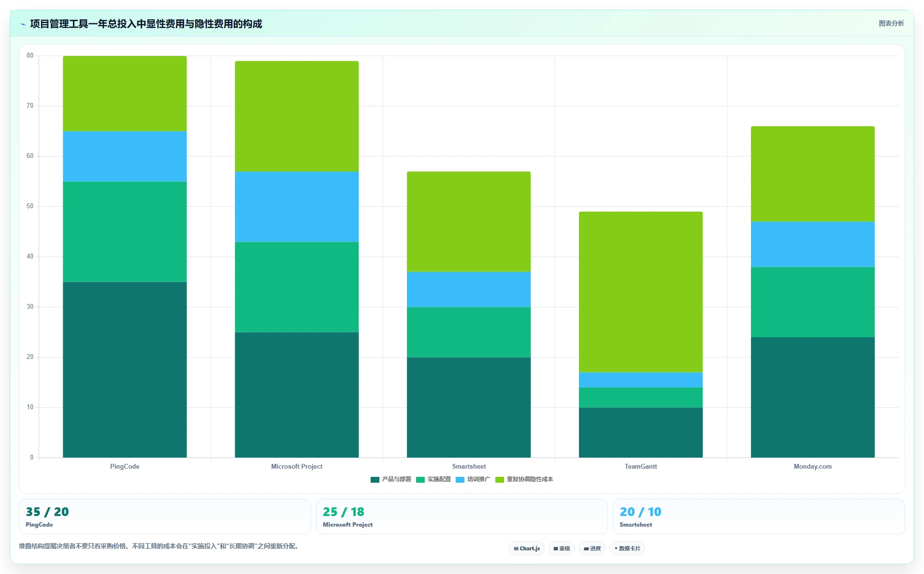Click the footnote text starting with 堆叠结构提醒决策者
The image size is (924, 574).
pyautogui.click(x=159, y=546)
